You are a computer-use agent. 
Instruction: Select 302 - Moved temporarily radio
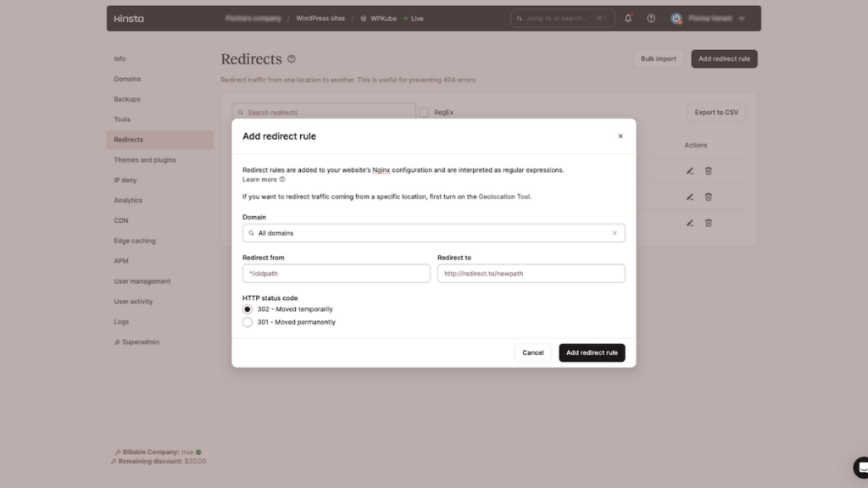click(248, 309)
